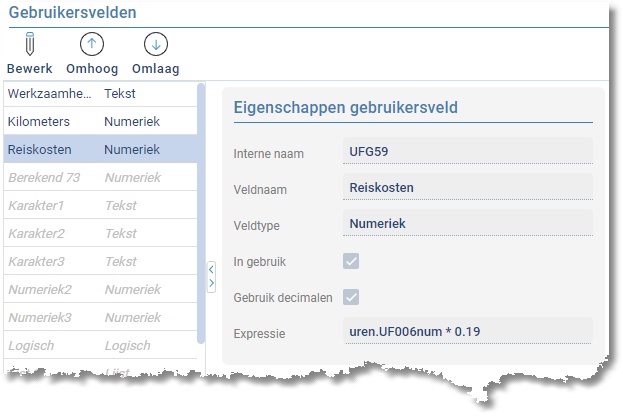This screenshot has height=417, width=623.
Task: Click the Veldnaam field Reiskosten
Action: [x=466, y=187]
